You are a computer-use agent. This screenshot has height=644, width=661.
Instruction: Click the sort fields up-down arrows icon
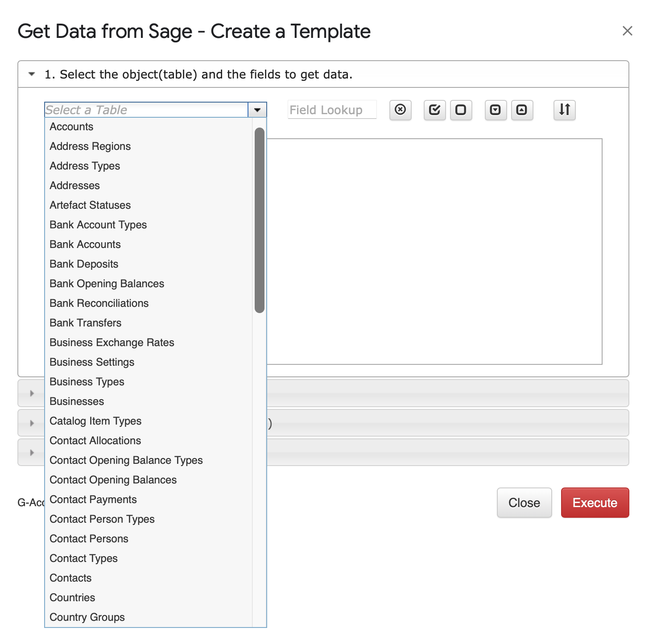coord(565,110)
